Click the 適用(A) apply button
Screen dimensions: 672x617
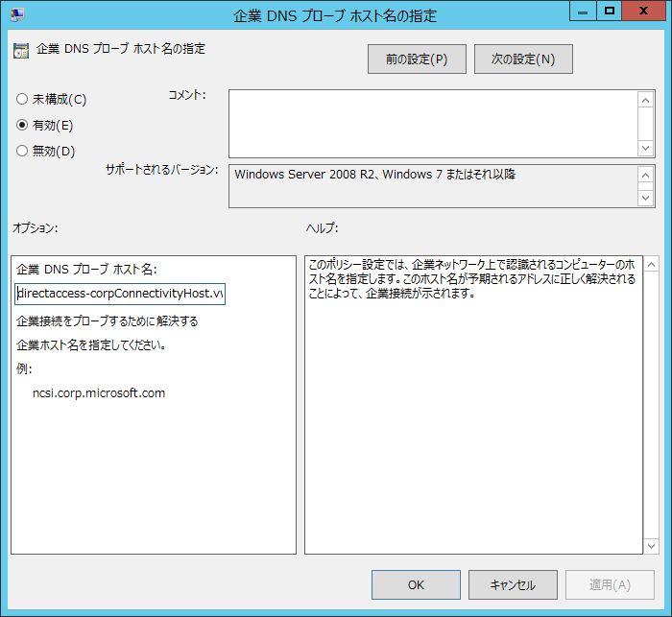pyautogui.click(x=610, y=585)
